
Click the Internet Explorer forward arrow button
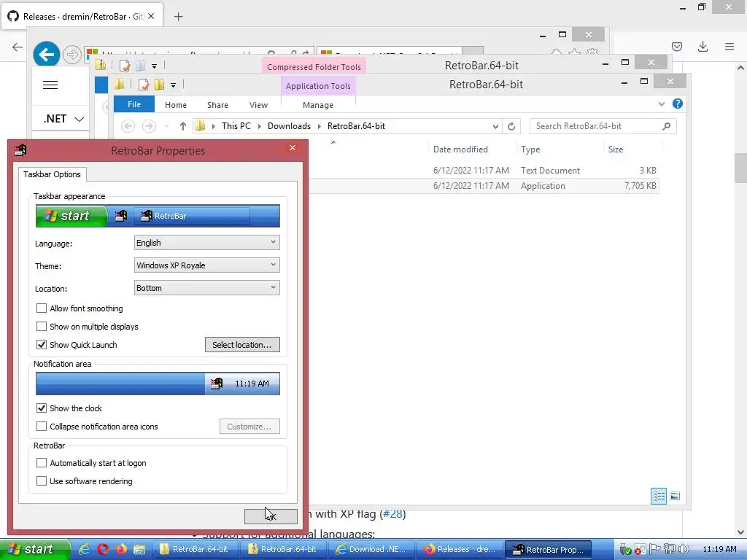click(x=72, y=55)
